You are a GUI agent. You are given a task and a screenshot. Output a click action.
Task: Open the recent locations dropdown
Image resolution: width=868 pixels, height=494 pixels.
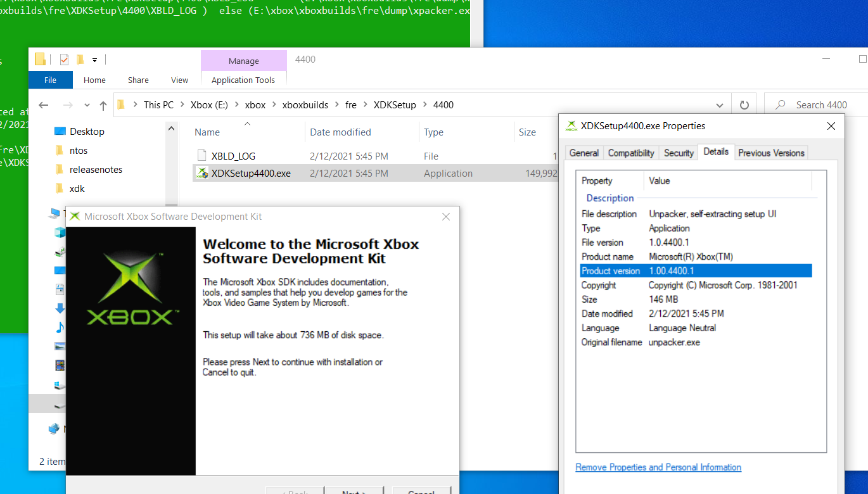[x=87, y=106]
